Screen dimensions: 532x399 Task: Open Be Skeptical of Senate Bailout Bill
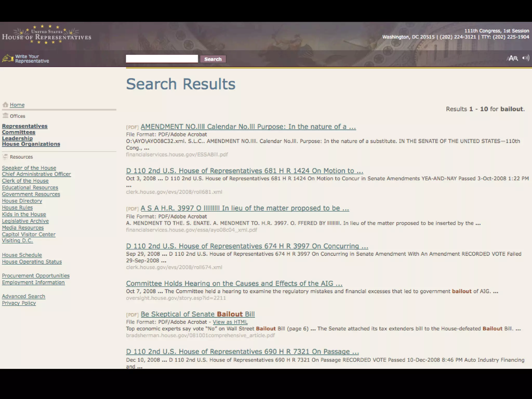pos(198,314)
